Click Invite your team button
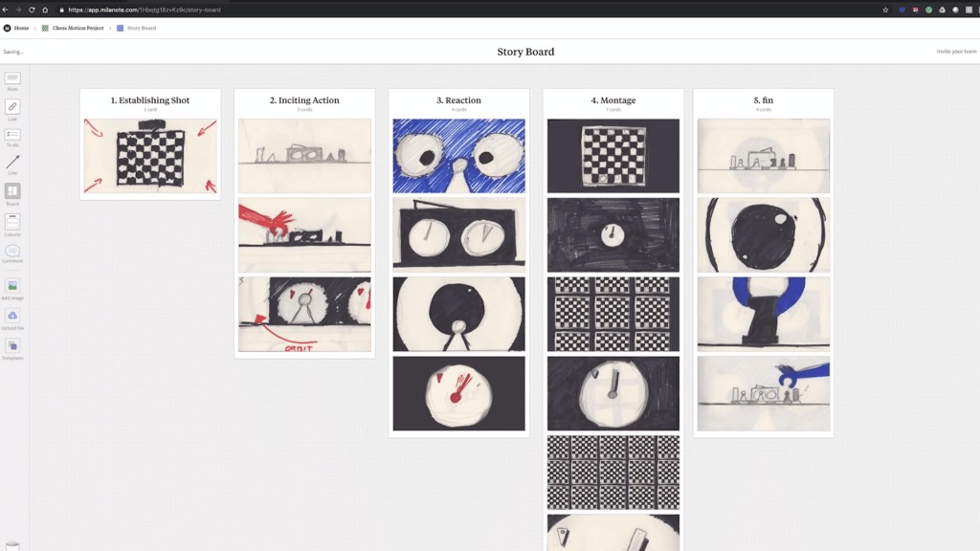The width and height of the screenshot is (980, 551). point(956,51)
